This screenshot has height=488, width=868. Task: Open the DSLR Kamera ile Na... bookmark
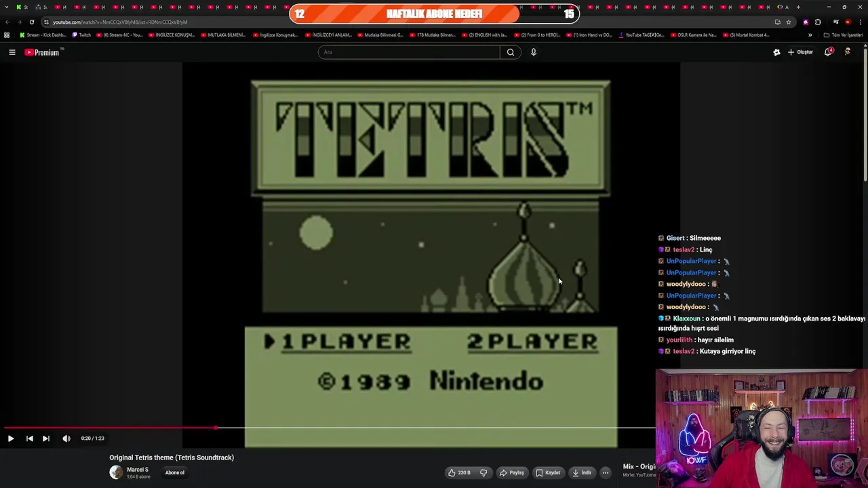click(x=693, y=35)
